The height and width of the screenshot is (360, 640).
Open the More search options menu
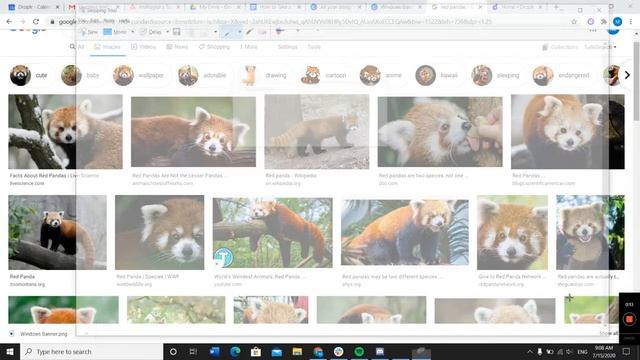(x=249, y=47)
